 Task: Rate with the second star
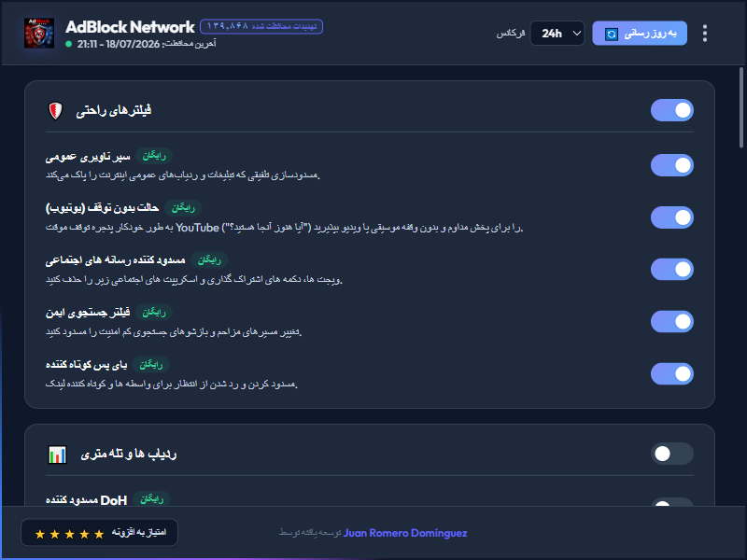[55, 534]
